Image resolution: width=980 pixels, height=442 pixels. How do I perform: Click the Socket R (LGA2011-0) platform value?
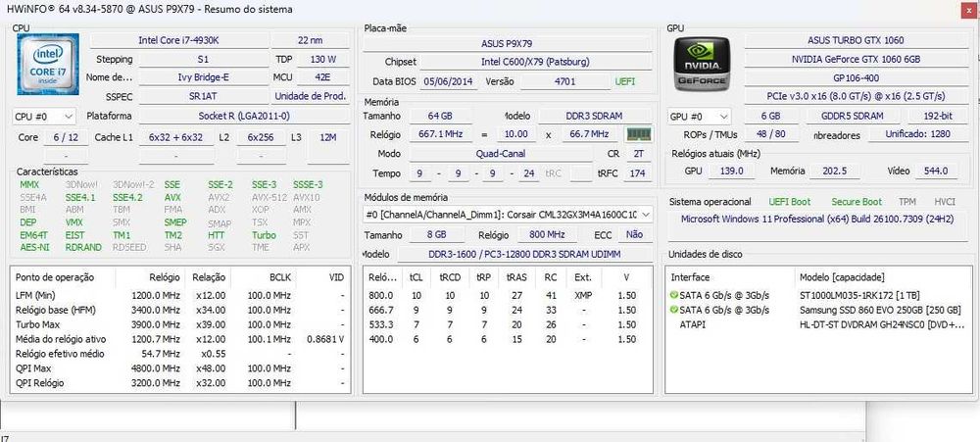[244, 117]
